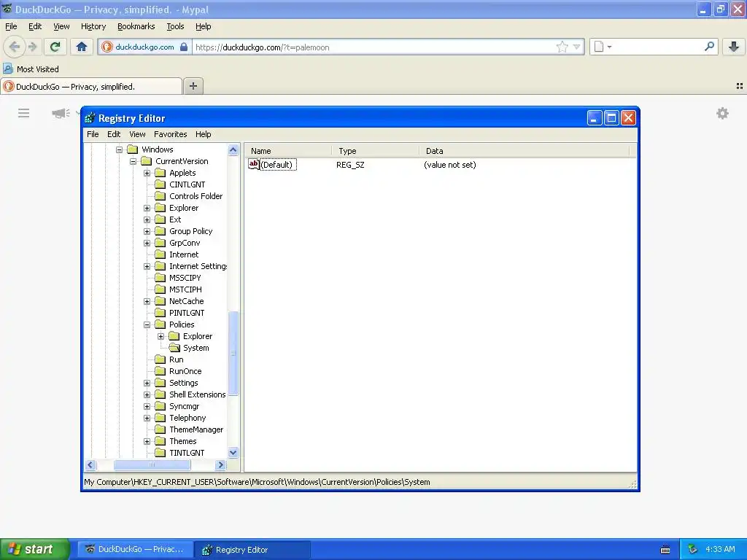Expand the NetCache registry key
The image size is (747, 560).
[x=147, y=301]
